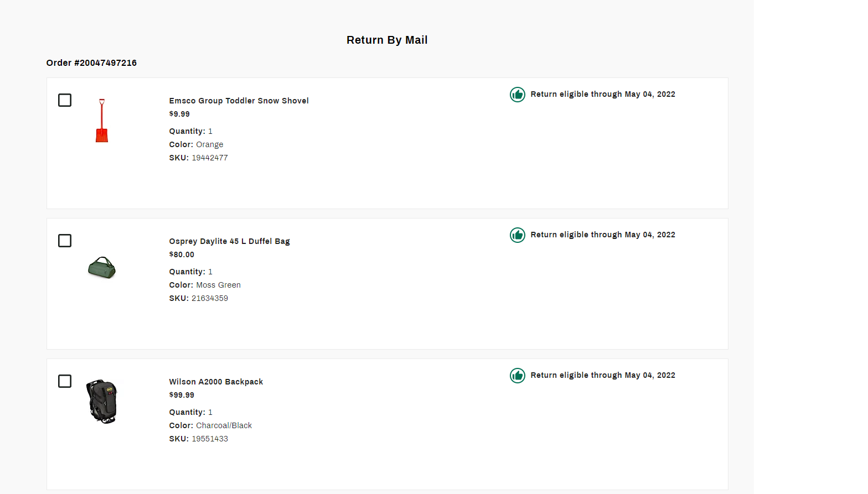This screenshot has width=868, height=494.
Task: Click SKU 21634359
Action: (199, 298)
